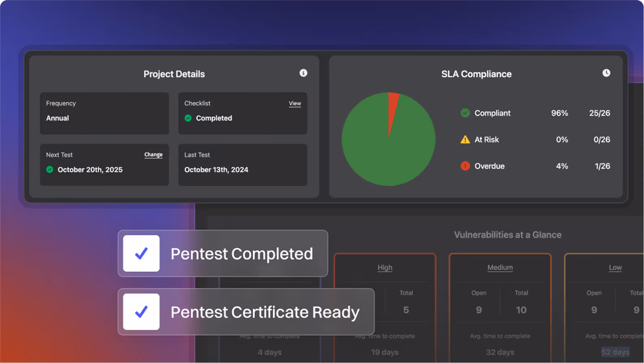The width and height of the screenshot is (644, 363).
Task: Click the Medium card Total value 10
Action: [x=521, y=310]
